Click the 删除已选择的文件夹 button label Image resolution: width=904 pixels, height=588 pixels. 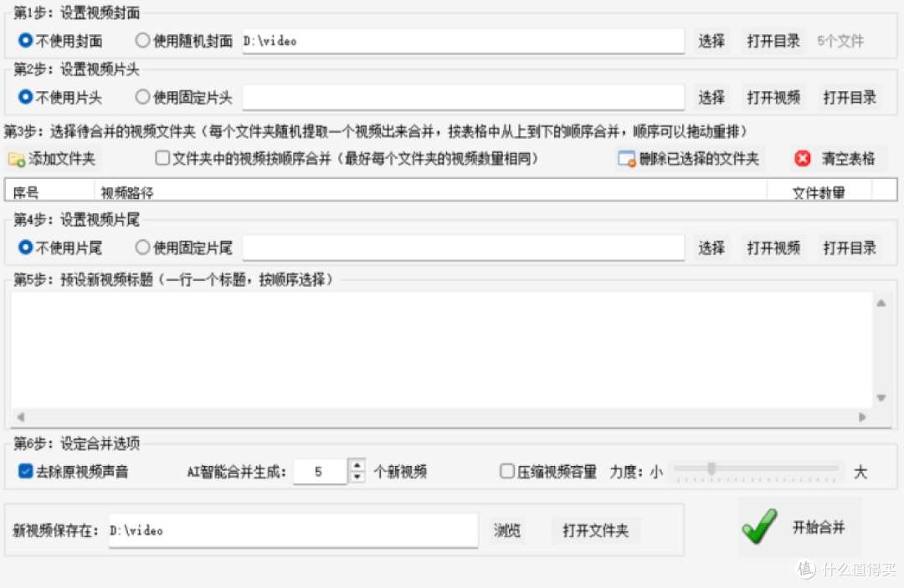coord(699,159)
